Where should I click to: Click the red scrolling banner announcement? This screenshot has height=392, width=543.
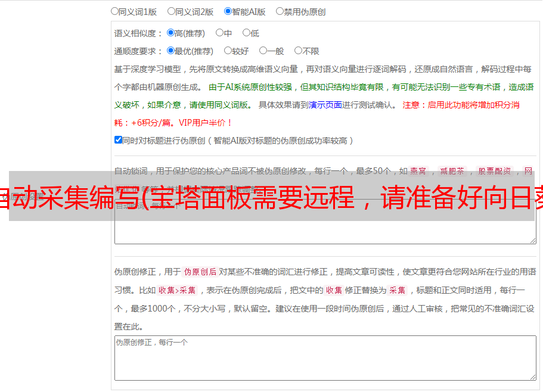point(272,197)
